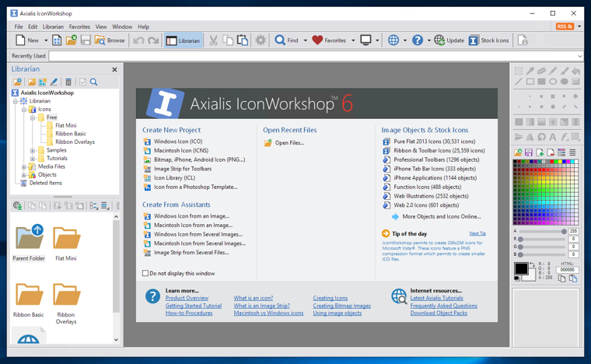
Task: Open the Find search tool
Action: [286, 40]
